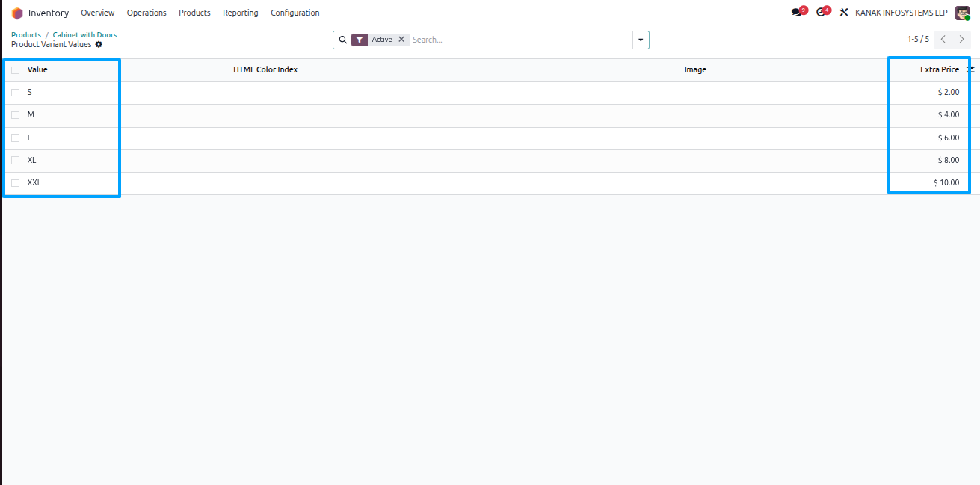Sort by the Value column header
The height and width of the screenshot is (485, 980).
(37, 69)
